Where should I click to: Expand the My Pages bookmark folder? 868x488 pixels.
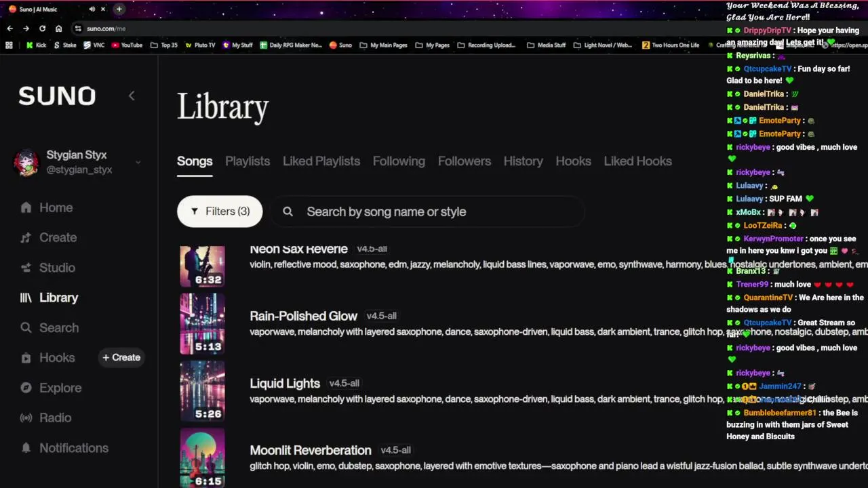pyautogui.click(x=432, y=45)
